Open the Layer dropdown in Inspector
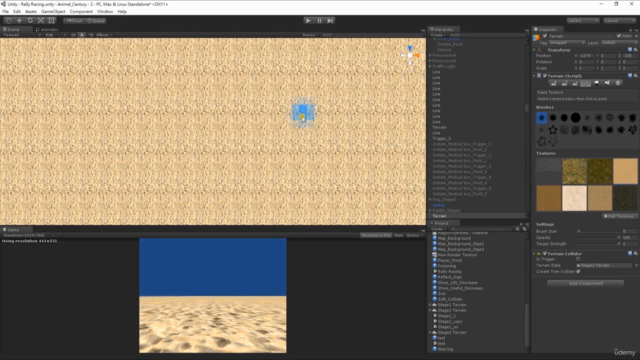 [619, 42]
